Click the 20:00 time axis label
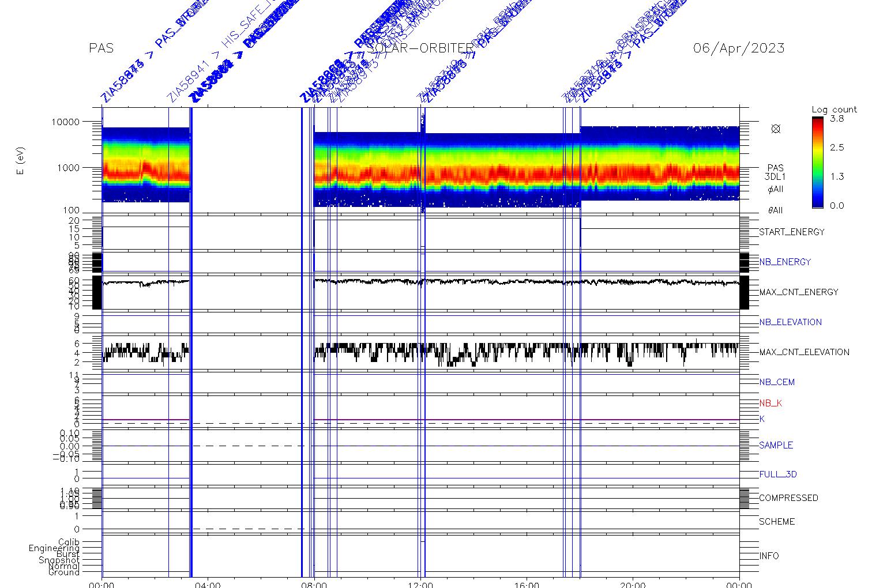Image resolution: width=872 pixels, height=588 pixels. pos(633,585)
